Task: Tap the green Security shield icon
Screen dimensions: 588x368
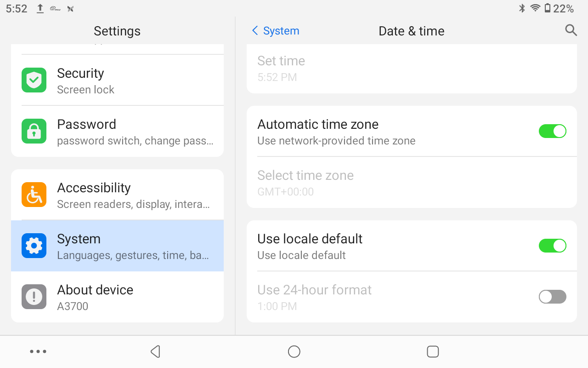Action: (x=34, y=80)
